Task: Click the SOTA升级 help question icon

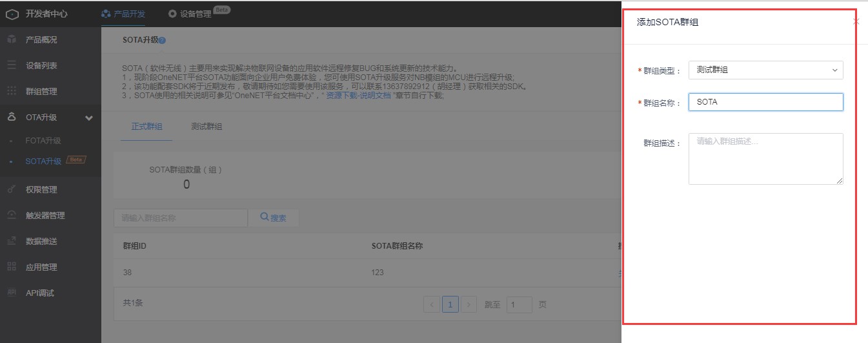Action: click(x=163, y=40)
